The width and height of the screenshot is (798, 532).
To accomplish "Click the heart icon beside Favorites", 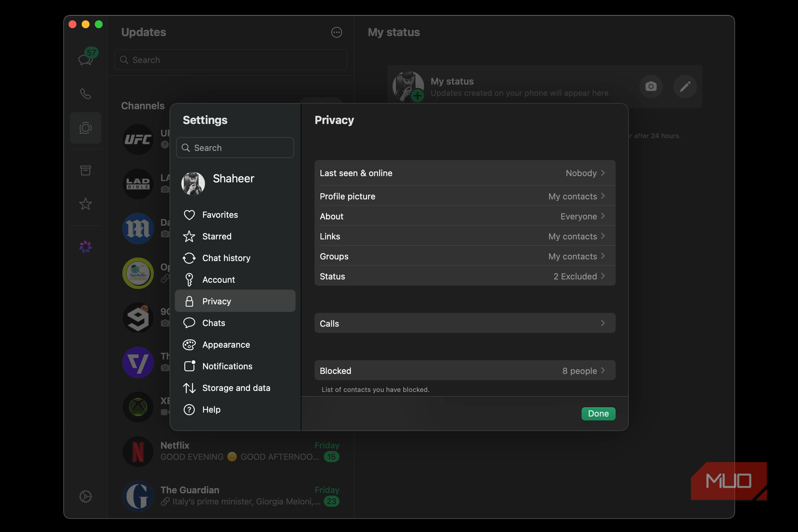I will 189,215.
